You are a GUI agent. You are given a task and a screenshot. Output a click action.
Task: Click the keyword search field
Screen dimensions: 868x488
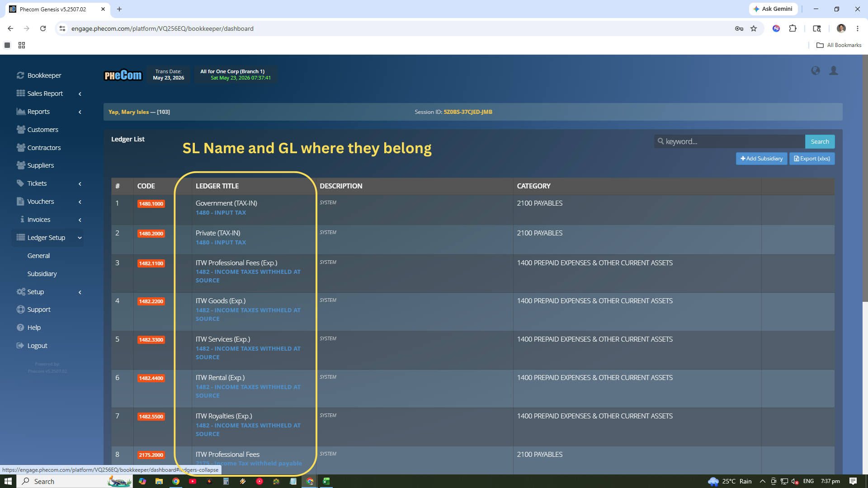[x=730, y=141]
